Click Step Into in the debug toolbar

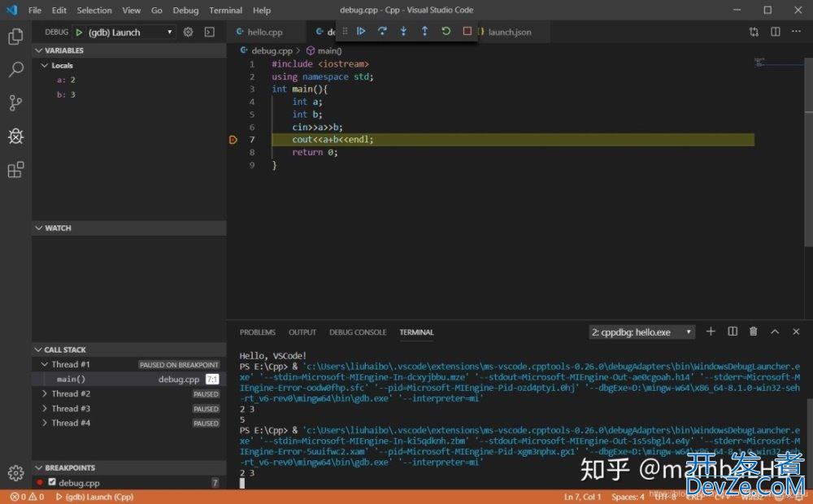pyautogui.click(x=403, y=31)
